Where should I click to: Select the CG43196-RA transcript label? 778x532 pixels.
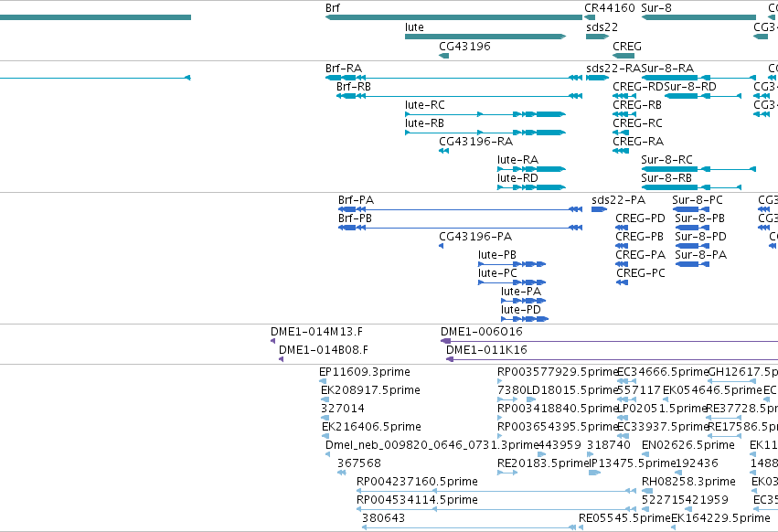coord(475,142)
